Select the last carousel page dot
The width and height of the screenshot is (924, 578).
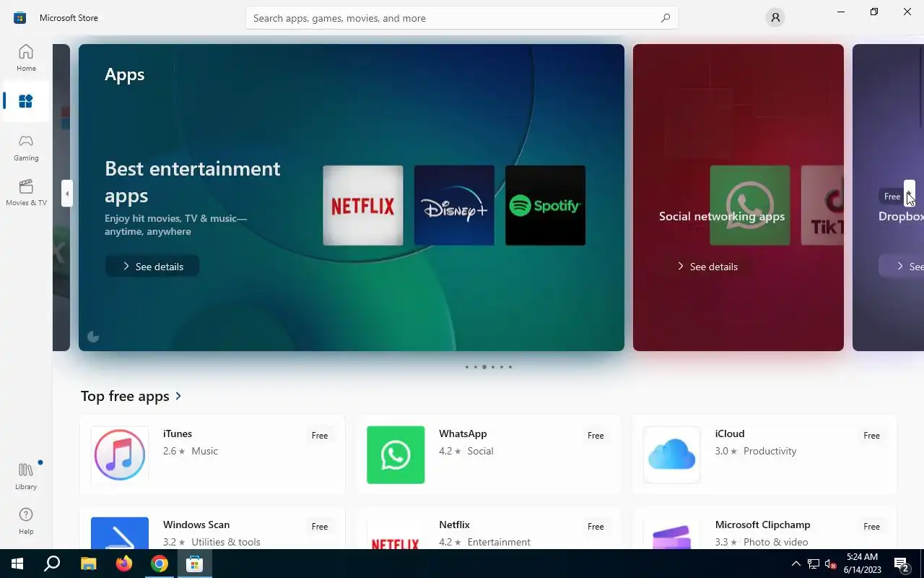(x=510, y=367)
